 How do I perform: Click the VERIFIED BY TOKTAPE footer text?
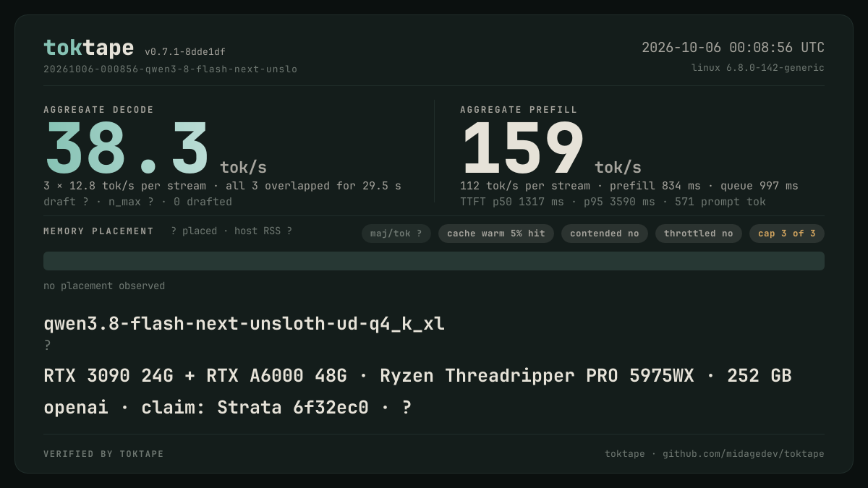[103, 454]
